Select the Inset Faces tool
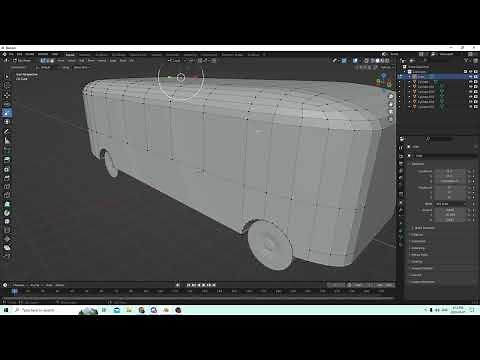 [7, 169]
